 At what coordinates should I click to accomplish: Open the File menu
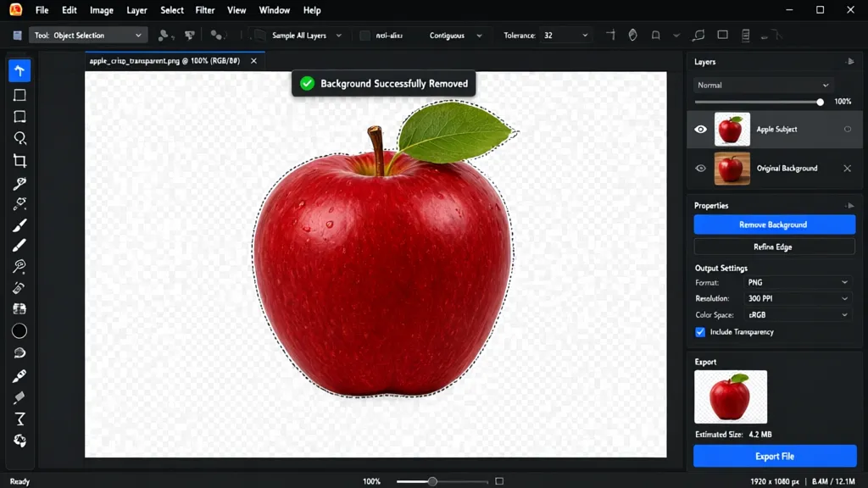pos(42,10)
